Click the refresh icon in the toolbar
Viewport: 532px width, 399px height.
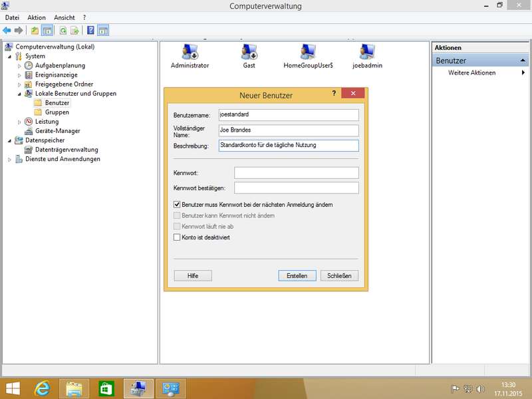point(63,31)
